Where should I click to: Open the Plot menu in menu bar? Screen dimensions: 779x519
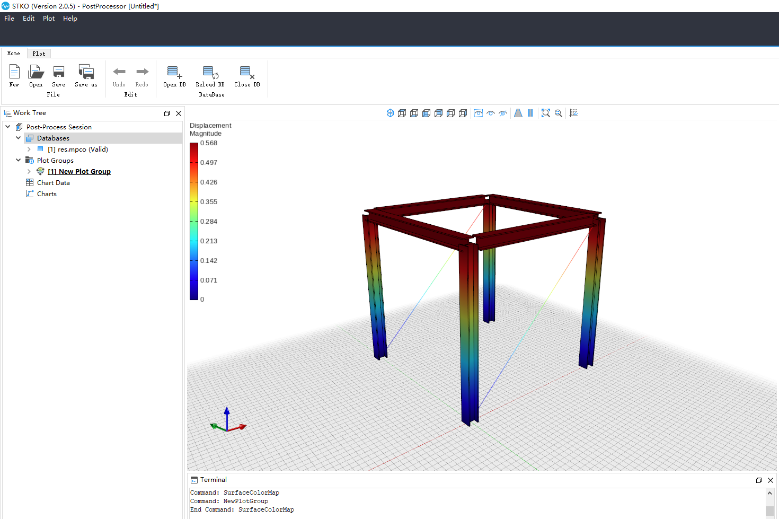coord(49,18)
